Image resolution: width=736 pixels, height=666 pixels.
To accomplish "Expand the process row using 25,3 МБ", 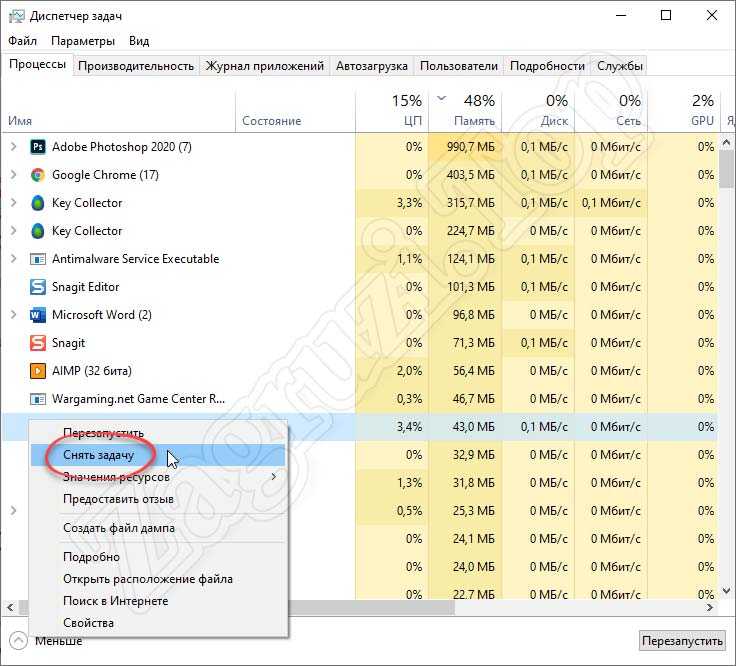I will 14,511.
